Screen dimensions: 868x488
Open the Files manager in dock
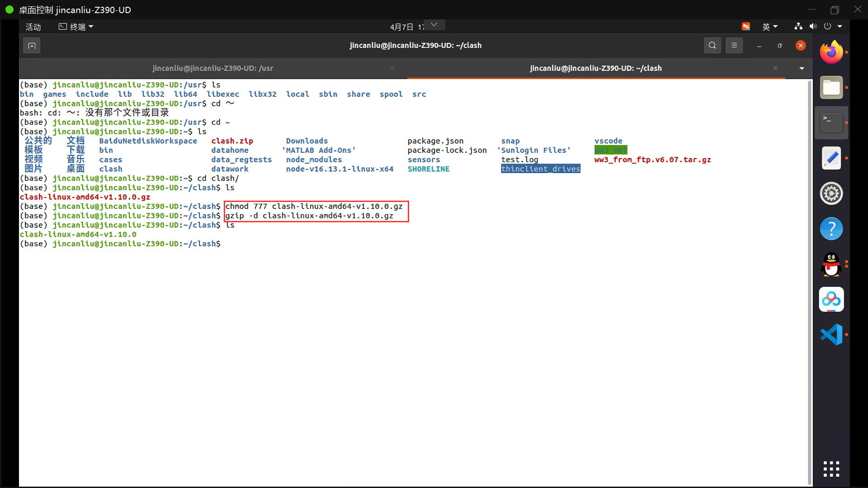831,88
